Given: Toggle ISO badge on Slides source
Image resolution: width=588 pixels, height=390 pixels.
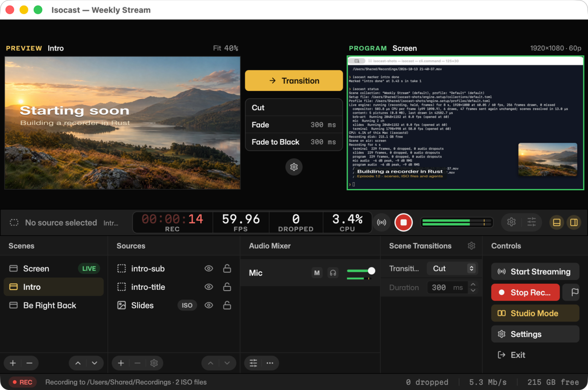Looking at the screenshot, I should 187,305.
